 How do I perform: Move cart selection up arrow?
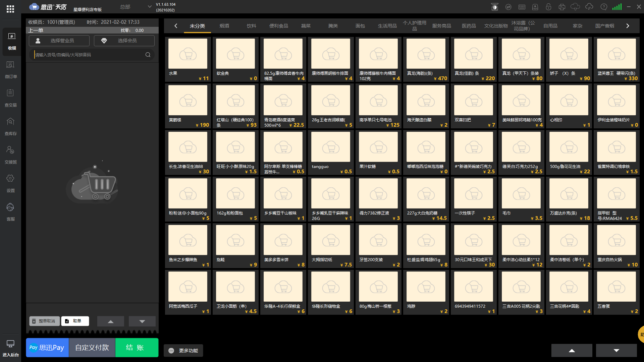[x=111, y=321]
